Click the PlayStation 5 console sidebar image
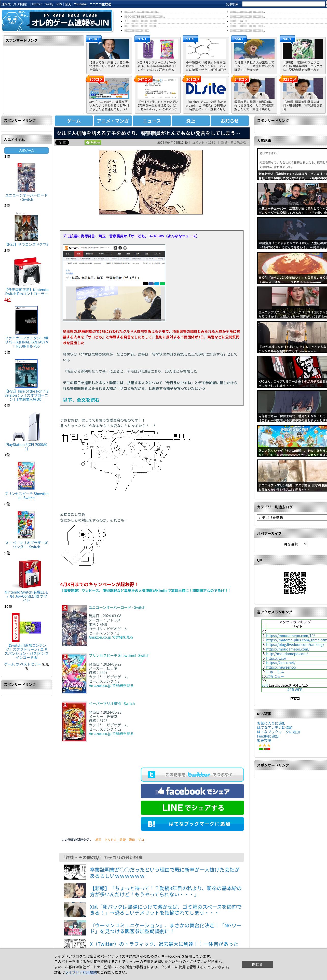This screenshot has width=327, height=980. [26, 426]
